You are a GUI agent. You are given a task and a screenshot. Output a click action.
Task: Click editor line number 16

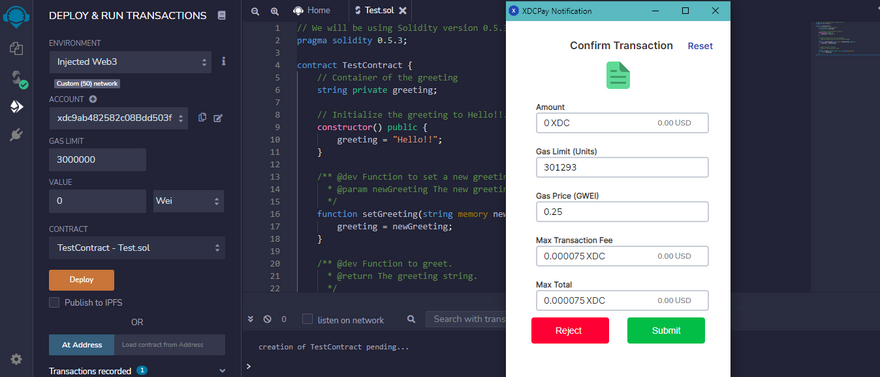coord(274,214)
